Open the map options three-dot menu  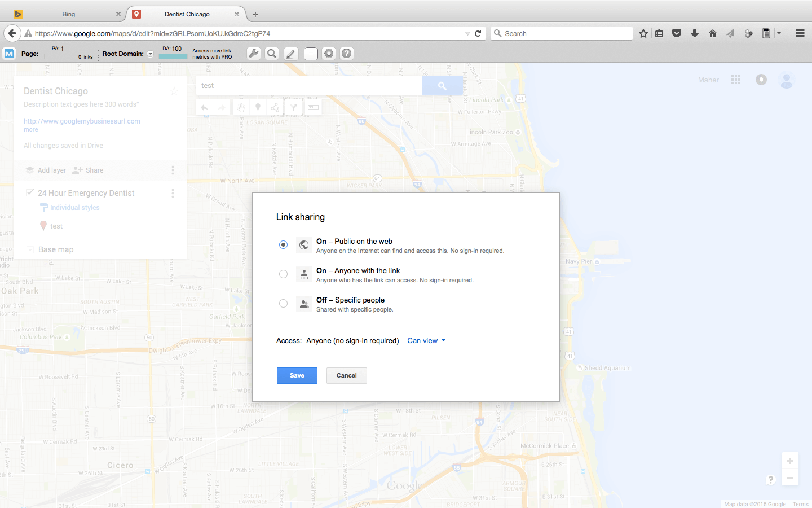pyautogui.click(x=173, y=170)
